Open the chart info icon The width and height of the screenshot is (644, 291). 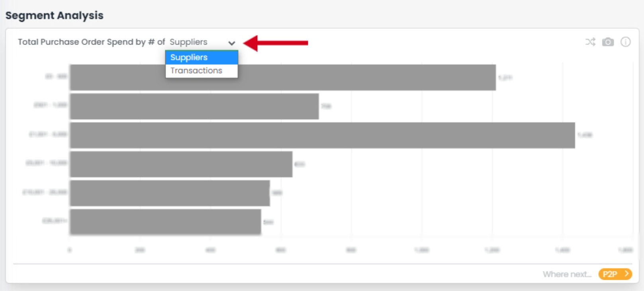point(626,42)
